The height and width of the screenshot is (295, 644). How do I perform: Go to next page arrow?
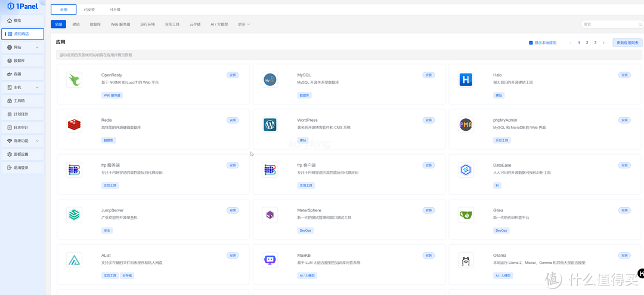(603, 43)
